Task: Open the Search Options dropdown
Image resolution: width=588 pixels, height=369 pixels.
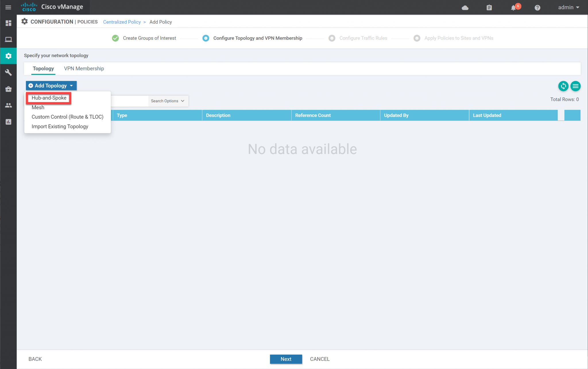Action: pyautogui.click(x=168, y=101)
